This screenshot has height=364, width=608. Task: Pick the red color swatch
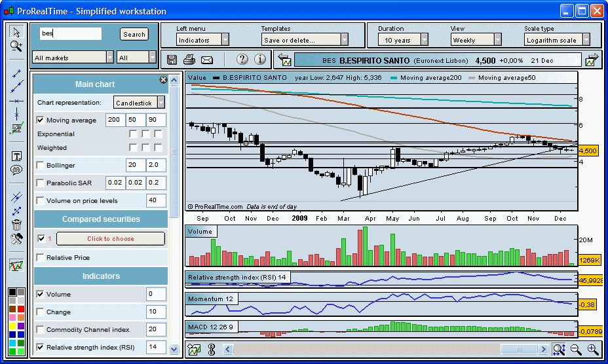[x=20, y=309]
